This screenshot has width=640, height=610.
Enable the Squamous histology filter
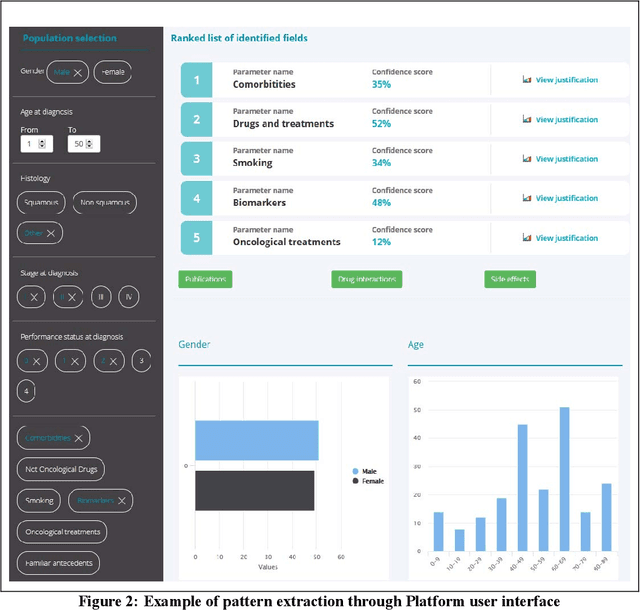42,202
